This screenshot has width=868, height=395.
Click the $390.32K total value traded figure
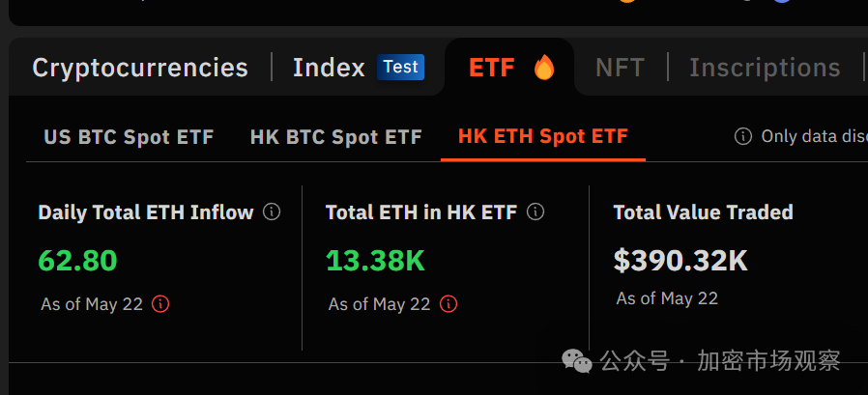tap(680, 260)
